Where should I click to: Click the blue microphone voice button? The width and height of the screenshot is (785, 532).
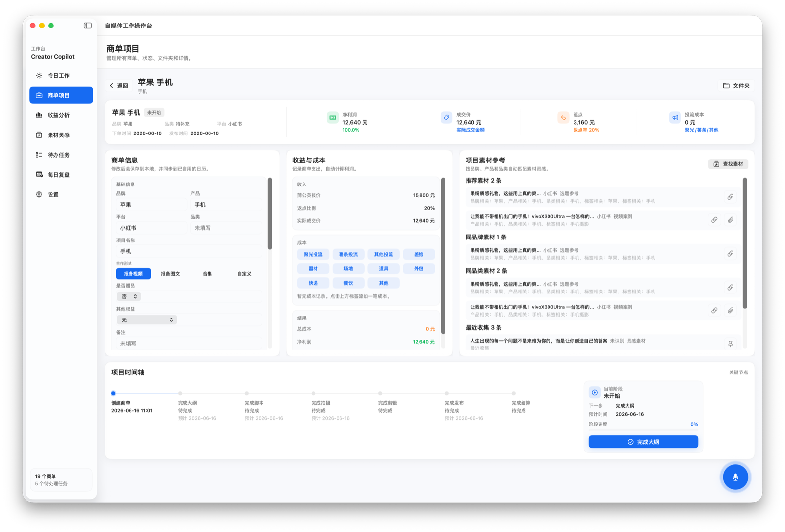(735, 477)
